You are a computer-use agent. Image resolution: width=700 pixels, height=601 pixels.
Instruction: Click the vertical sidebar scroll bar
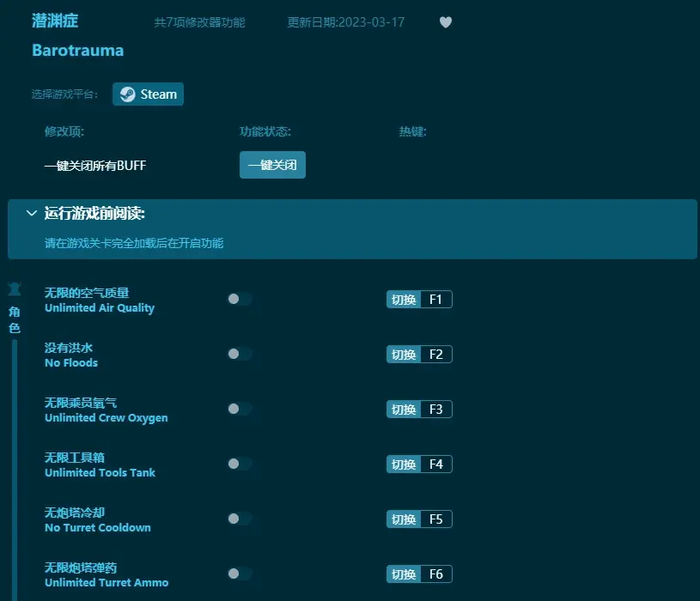click(x=14, y=464)
